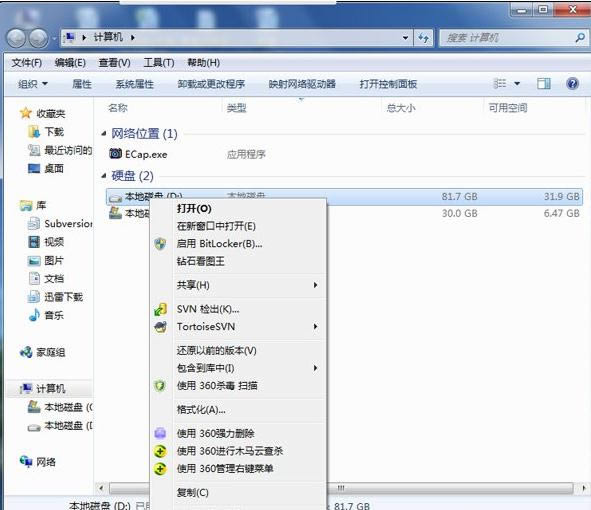
Task: Click the horizontal scrollbar right arrow
Action: pos(584,488)
